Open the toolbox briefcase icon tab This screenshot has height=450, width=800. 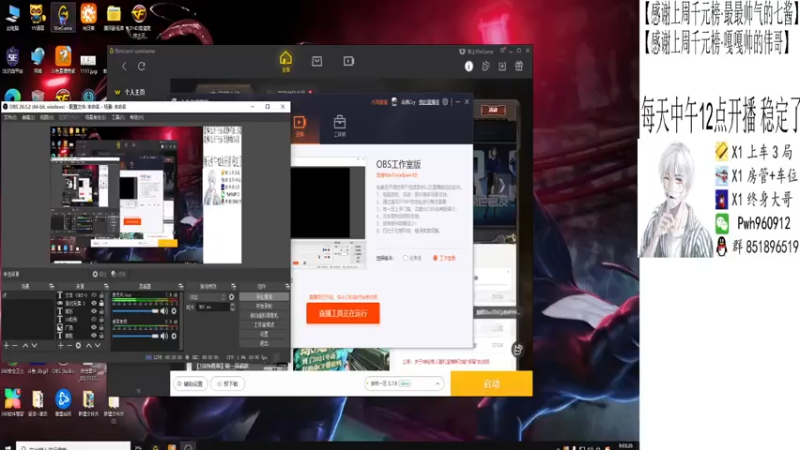point(339,126)
